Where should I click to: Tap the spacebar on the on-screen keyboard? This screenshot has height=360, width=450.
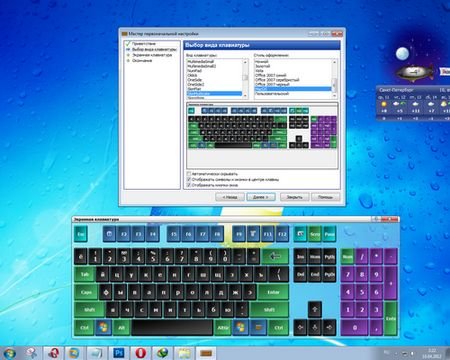172,328
